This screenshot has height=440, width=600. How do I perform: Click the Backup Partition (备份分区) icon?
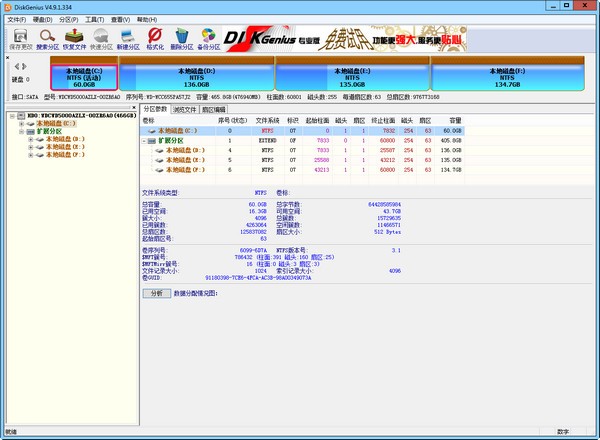(209, 39)
